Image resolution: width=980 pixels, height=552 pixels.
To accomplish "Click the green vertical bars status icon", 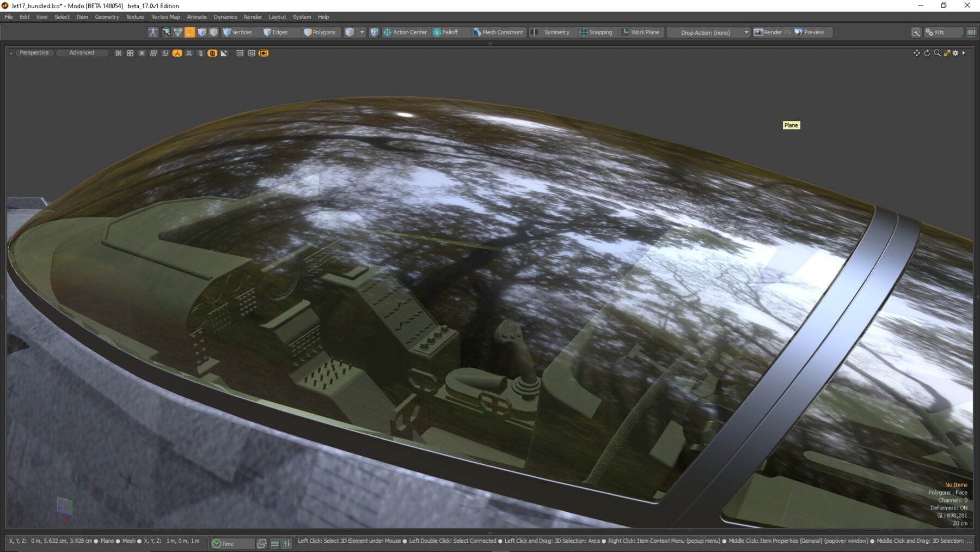I will [x=287, y=543].
